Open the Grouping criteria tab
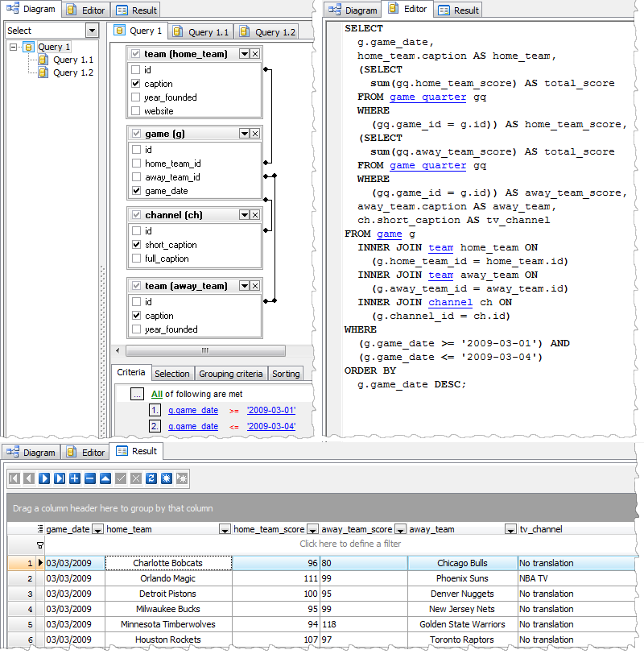The height and width of the screenshot is (654, 644). pyautogui.click(x=231, y=373)
